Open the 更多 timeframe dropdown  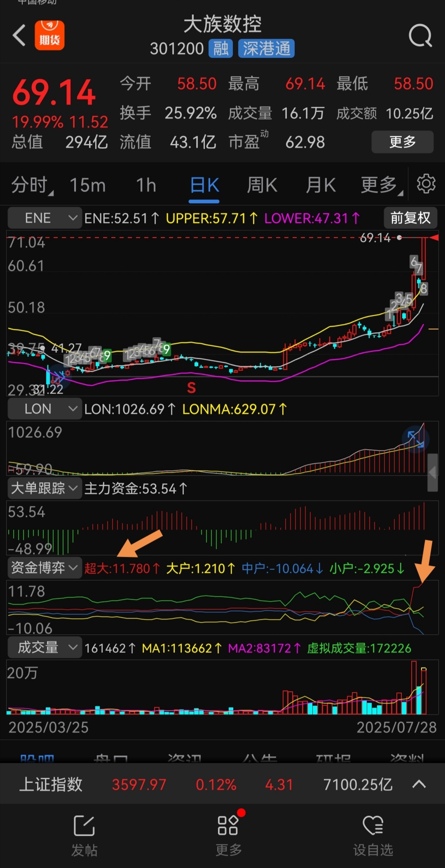click(x=382, y=185)
